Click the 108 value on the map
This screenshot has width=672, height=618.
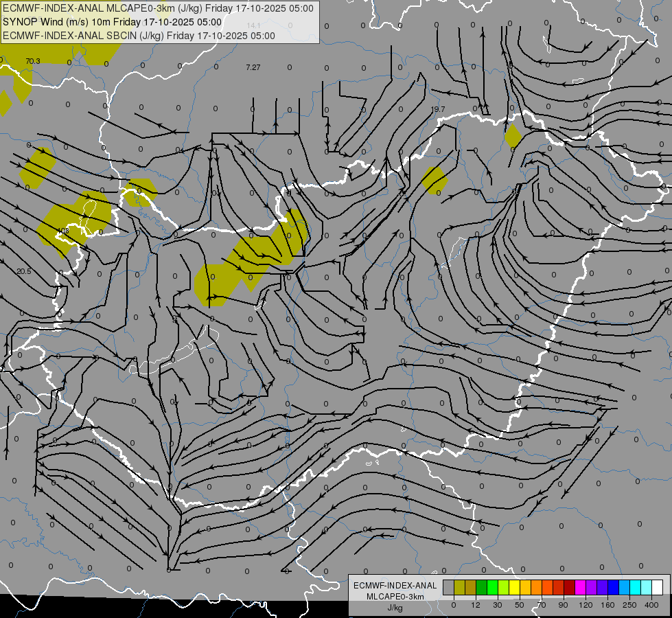(62, 231)
